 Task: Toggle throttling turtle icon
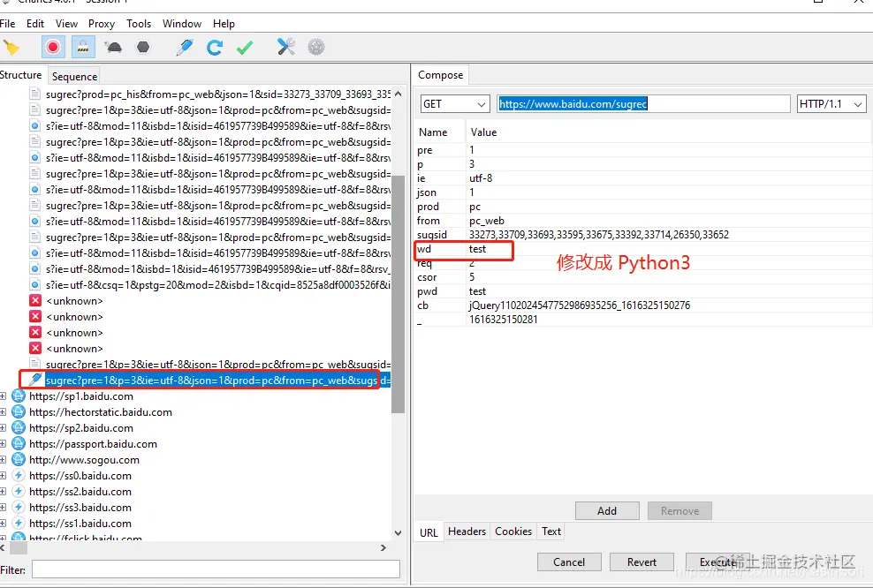114,48
